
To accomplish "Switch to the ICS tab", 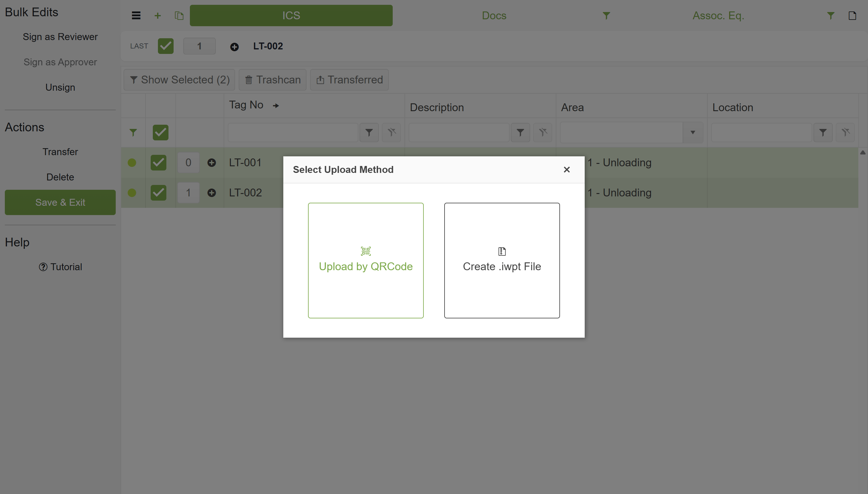I will coord(291,16).
